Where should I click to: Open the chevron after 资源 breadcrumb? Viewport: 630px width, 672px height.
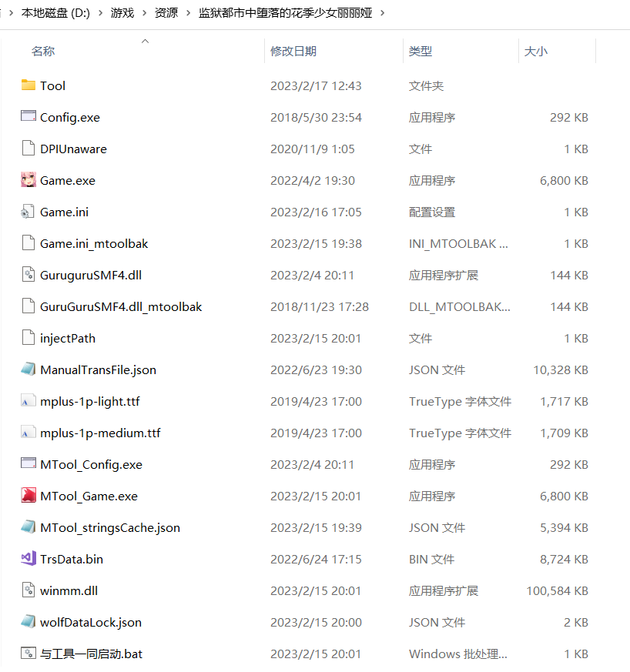click(x=188, y=13)
